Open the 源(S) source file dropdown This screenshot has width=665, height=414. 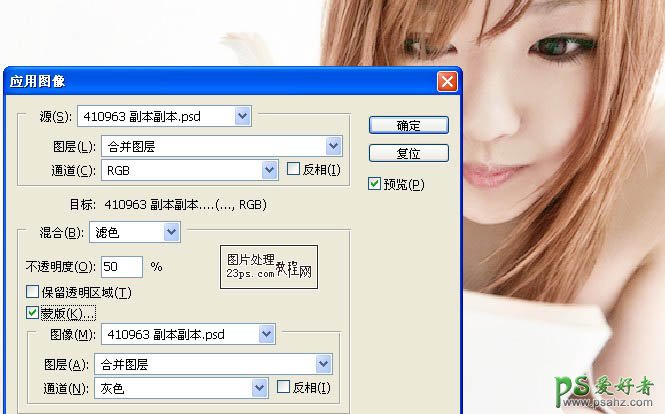[242, 116]
